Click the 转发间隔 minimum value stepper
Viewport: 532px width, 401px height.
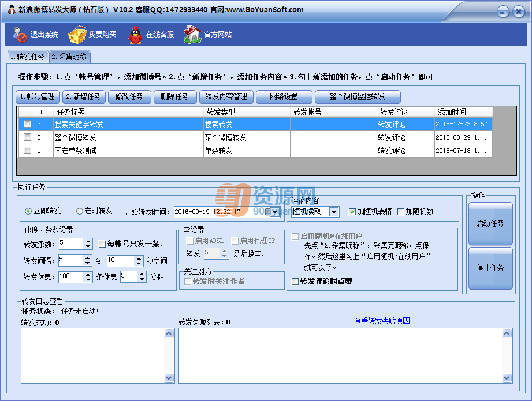pyautogui.click(x=88, y=261)
